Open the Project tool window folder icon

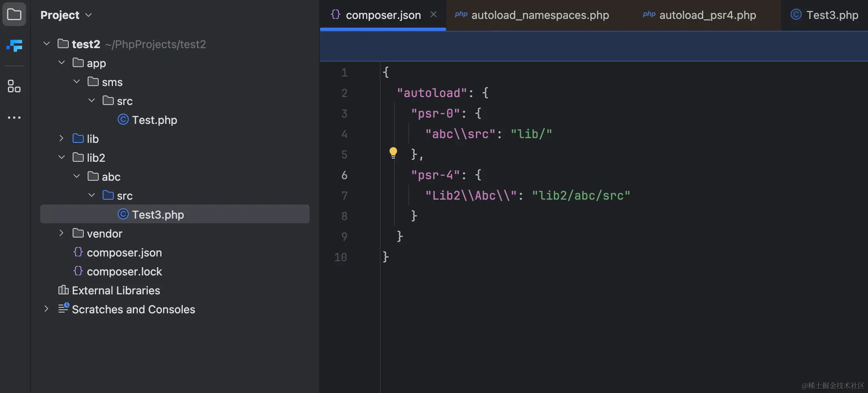[14, 14]
